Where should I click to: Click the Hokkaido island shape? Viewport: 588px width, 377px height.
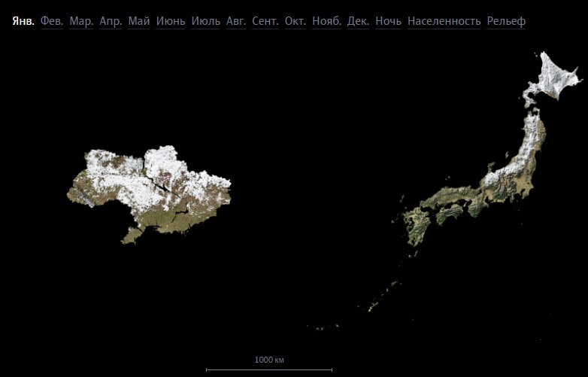(x=553, y=81)
